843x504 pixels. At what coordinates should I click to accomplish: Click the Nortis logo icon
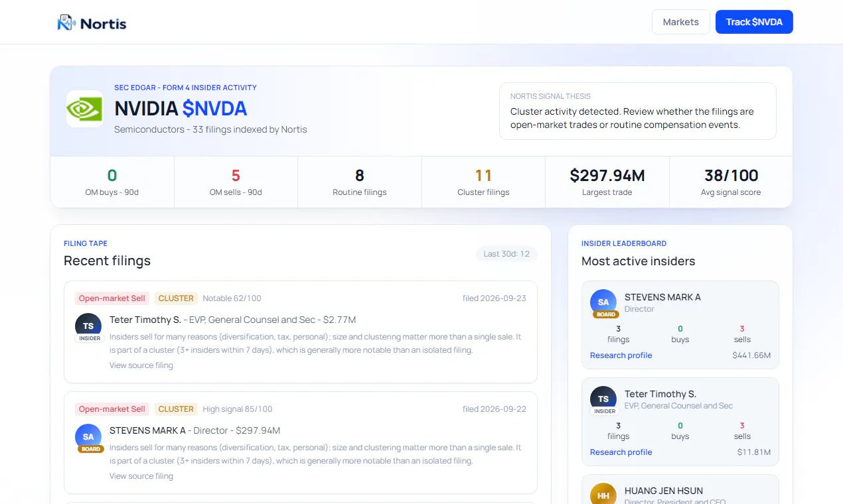point(66,23)
